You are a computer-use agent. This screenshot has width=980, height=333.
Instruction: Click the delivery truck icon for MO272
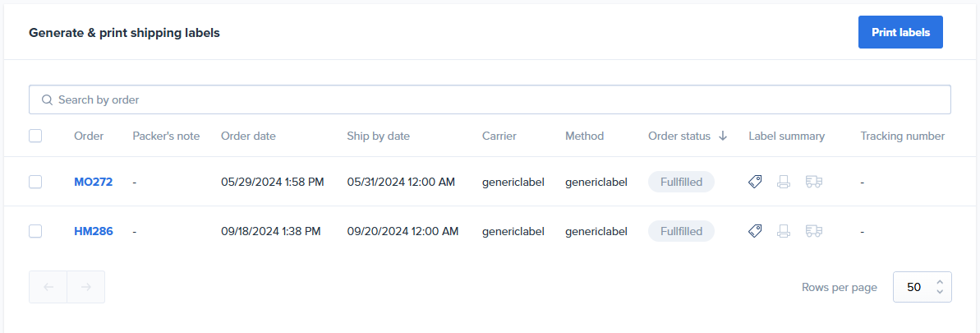pos(814,182)
